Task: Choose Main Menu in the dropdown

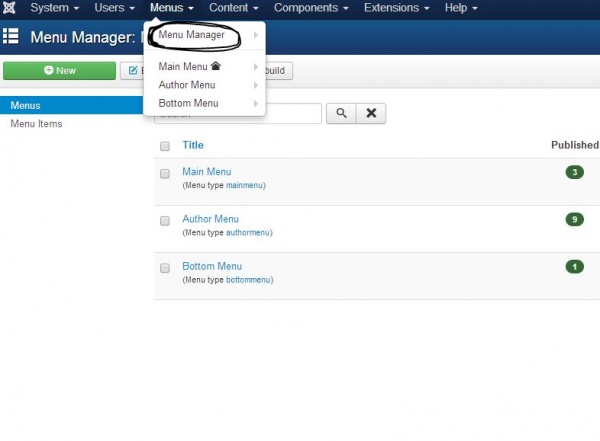Action: (183, 66)
